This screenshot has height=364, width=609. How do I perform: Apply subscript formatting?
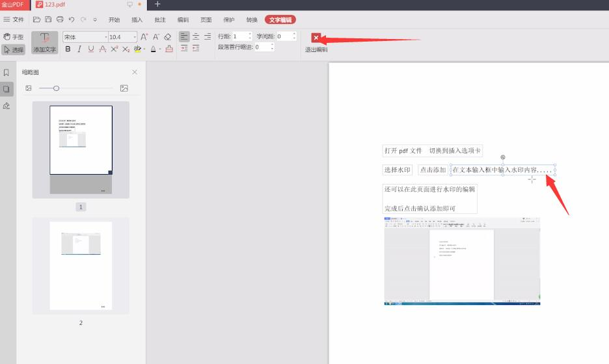tap(126, 49)
